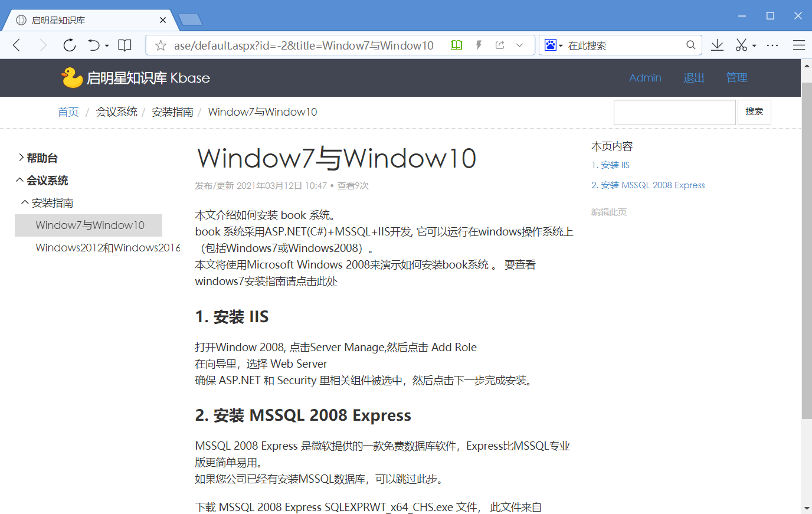Bookmark this page with the star icon
Viewport: 812px width, 514px height.
tap(161, 45)
